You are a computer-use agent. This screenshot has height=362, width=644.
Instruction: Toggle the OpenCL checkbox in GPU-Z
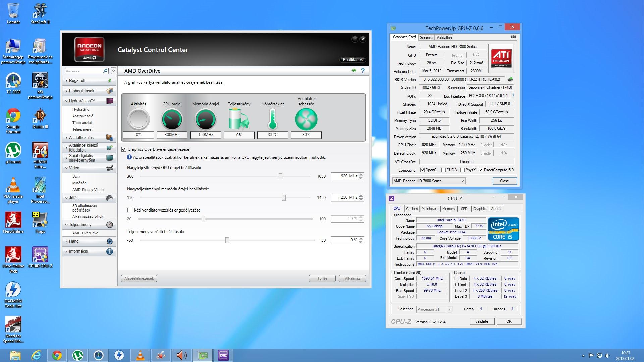(422, 170)
